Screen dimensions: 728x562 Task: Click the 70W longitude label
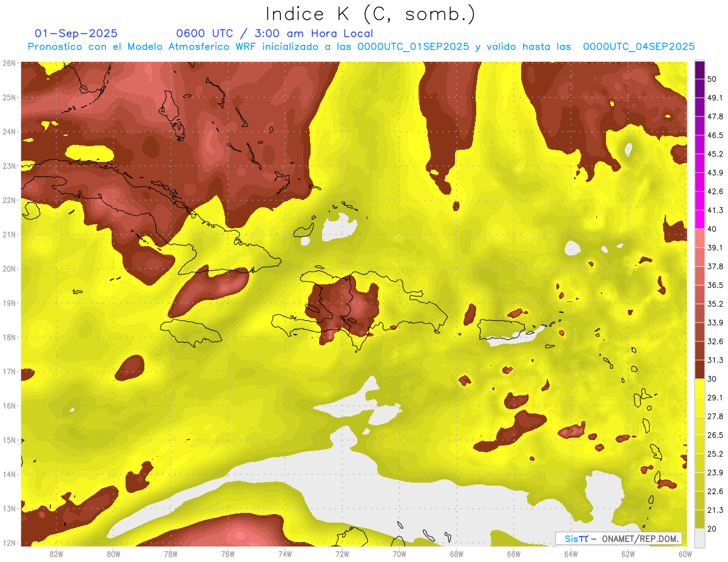click(399, 554)
